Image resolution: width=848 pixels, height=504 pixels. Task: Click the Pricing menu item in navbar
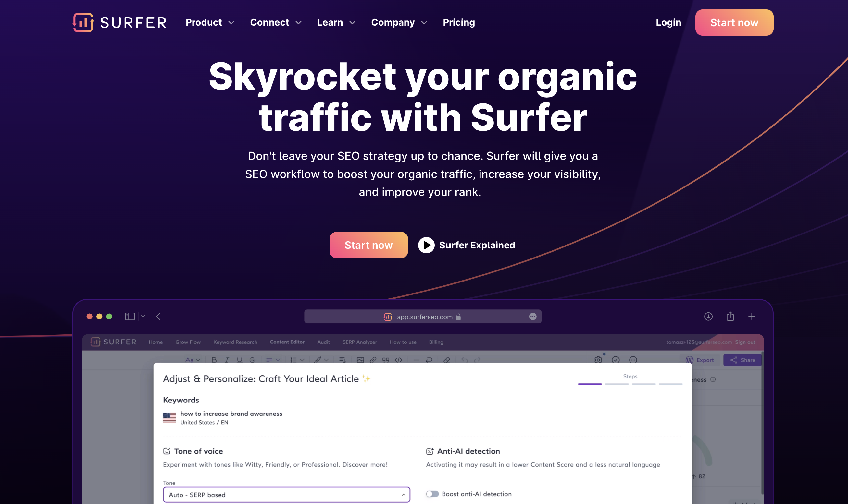[459, 22]
